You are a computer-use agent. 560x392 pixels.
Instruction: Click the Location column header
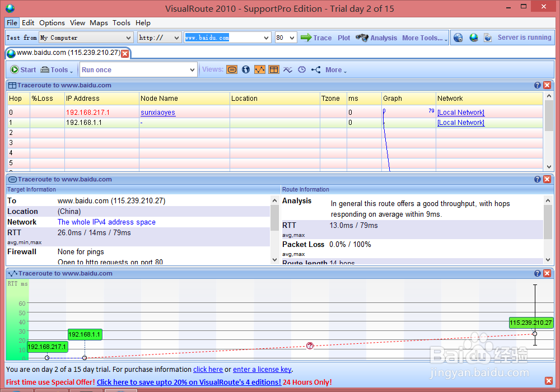coord(274,99)
